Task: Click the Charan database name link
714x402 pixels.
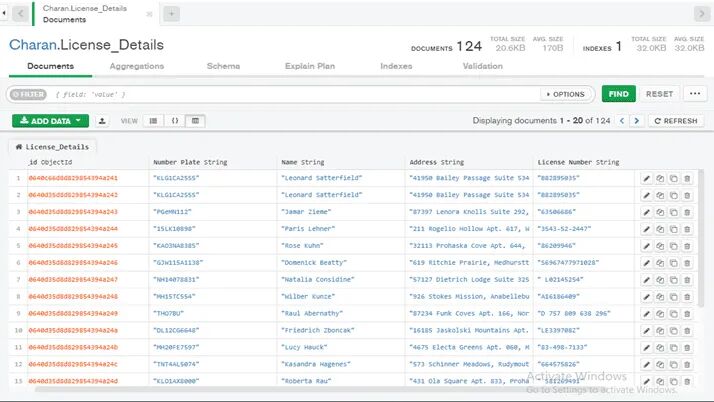Action: (33, 45)
